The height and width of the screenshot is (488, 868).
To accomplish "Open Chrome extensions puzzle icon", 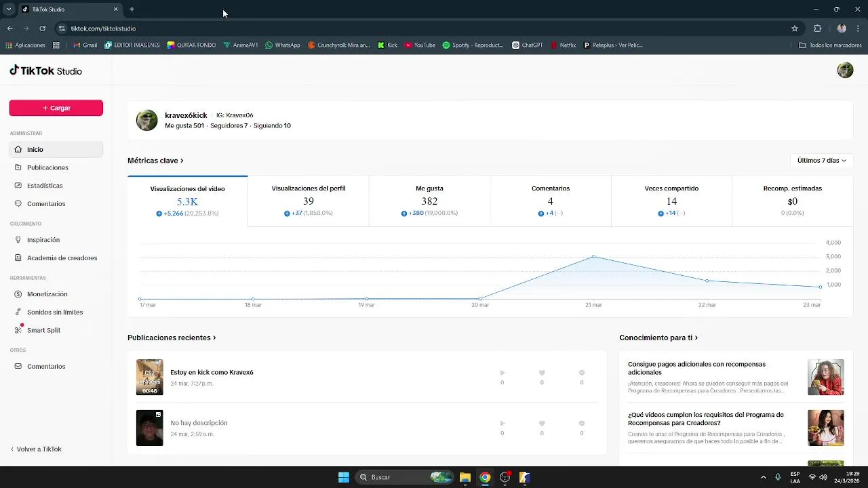I will (817, 28).
